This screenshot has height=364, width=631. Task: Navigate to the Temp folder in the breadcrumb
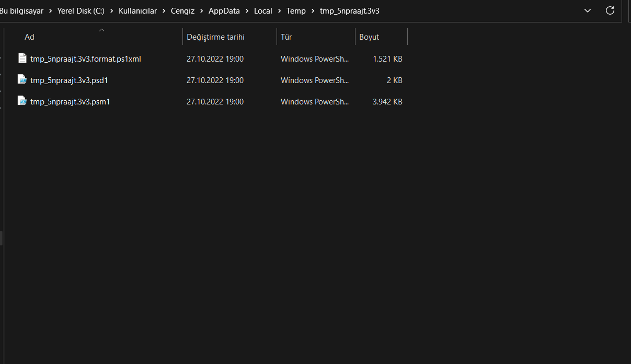296,11
